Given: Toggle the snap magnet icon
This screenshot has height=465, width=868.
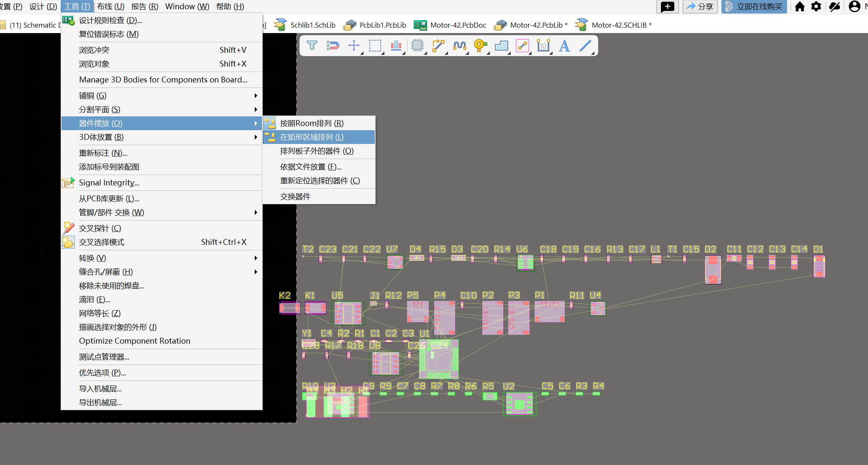Looking at the screenshot, I should click(333, 45).
